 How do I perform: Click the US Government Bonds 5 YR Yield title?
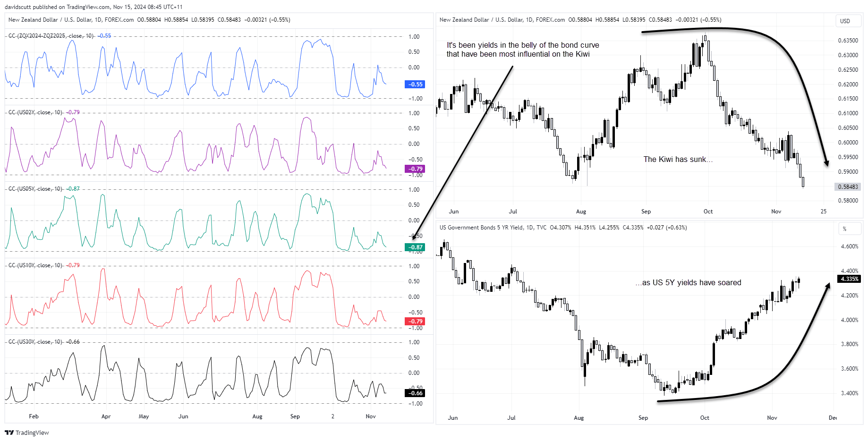click(x=493, y=228)
